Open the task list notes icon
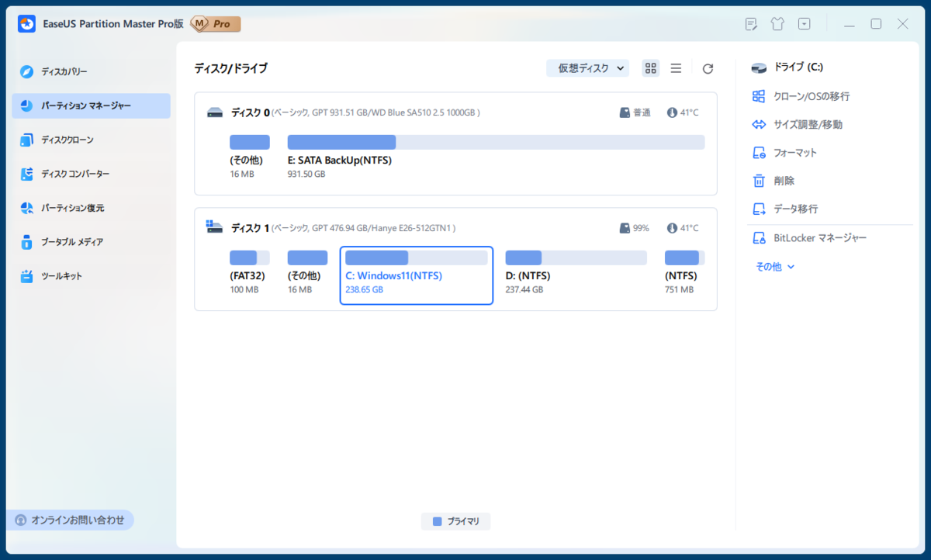 click(x=751, y=24)
